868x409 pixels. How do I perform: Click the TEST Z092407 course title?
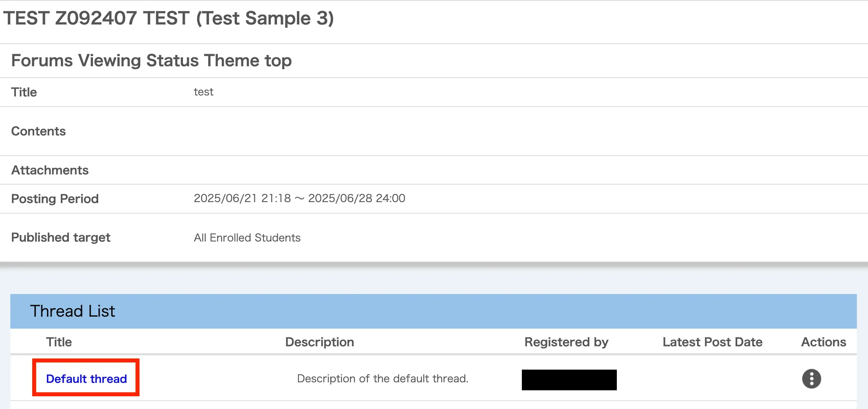[169, 18]
